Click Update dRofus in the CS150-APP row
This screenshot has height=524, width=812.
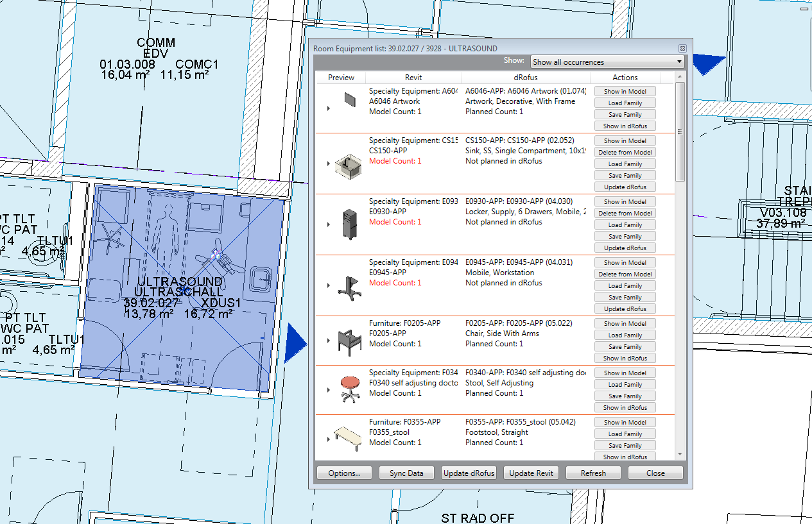tap(625, 187)
